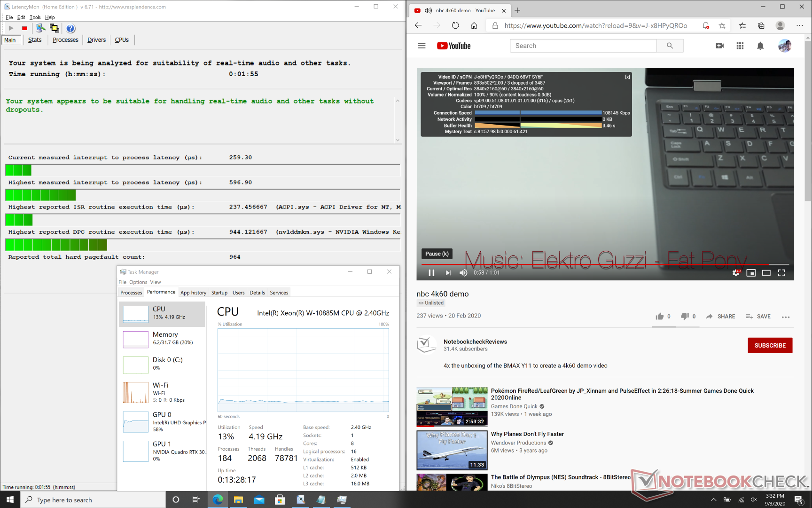Open LatencyMon Edit menu
Viewport: 812px width, 508px height.
click(21, 17)
